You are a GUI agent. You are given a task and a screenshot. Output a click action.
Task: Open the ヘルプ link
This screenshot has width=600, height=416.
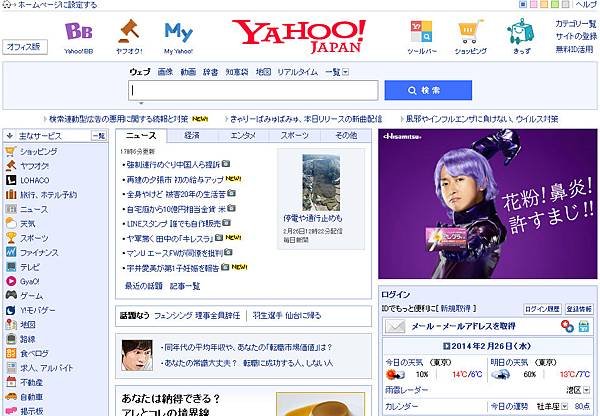click(x=585, y=5)
